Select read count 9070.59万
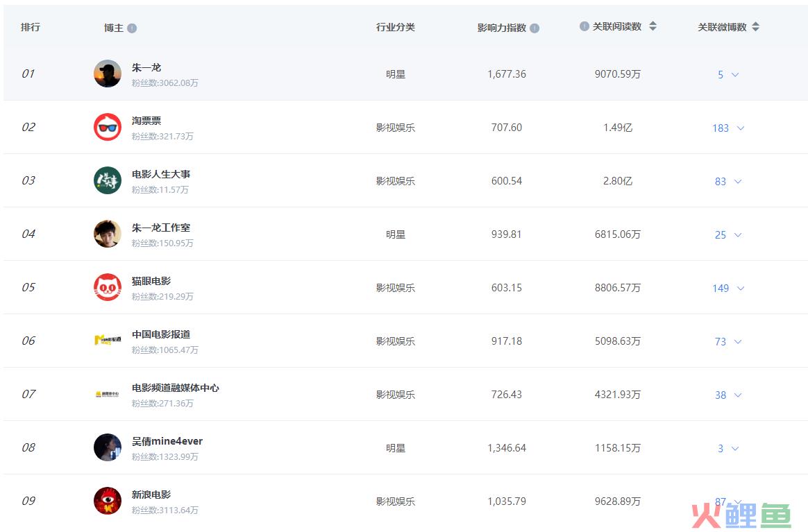 (x=617, y=74)
